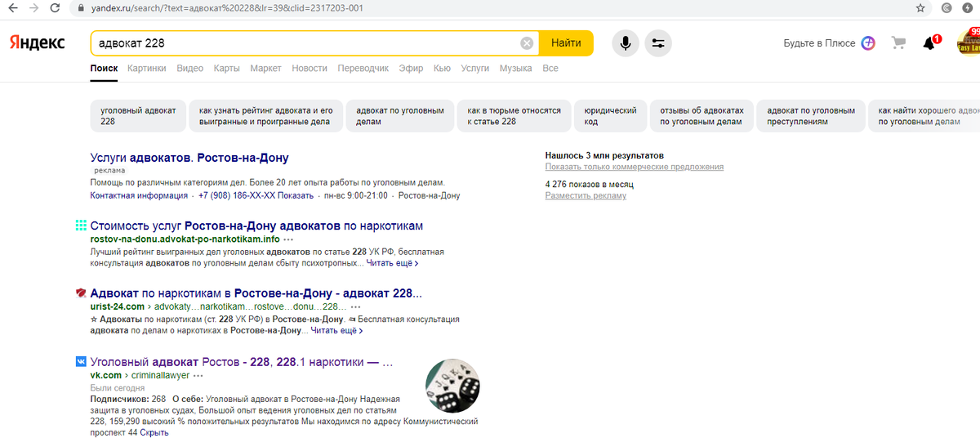Open Адвокат по наркотикам в Ростове-на-Дону result
This screenshot has height=438, width=980.
(256, 293)
